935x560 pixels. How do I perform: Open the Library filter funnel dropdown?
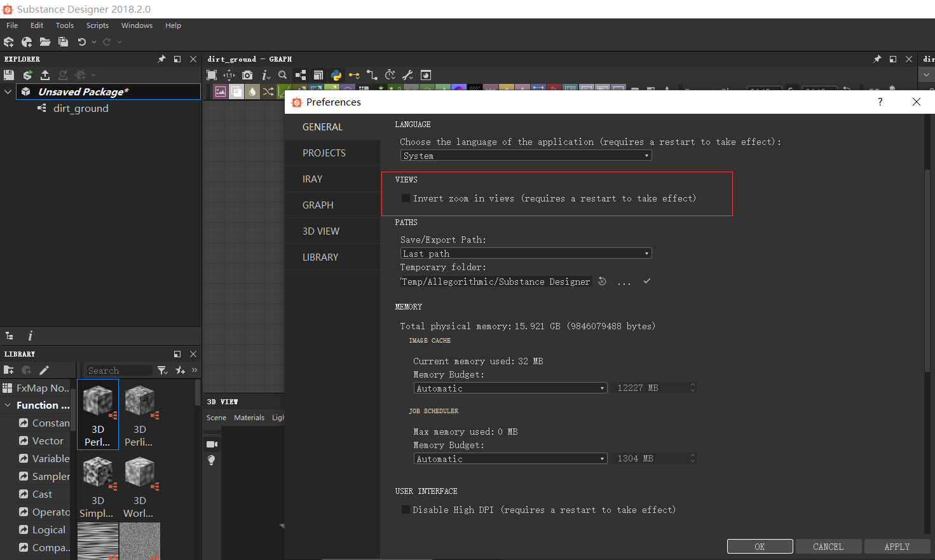point(163,370)
